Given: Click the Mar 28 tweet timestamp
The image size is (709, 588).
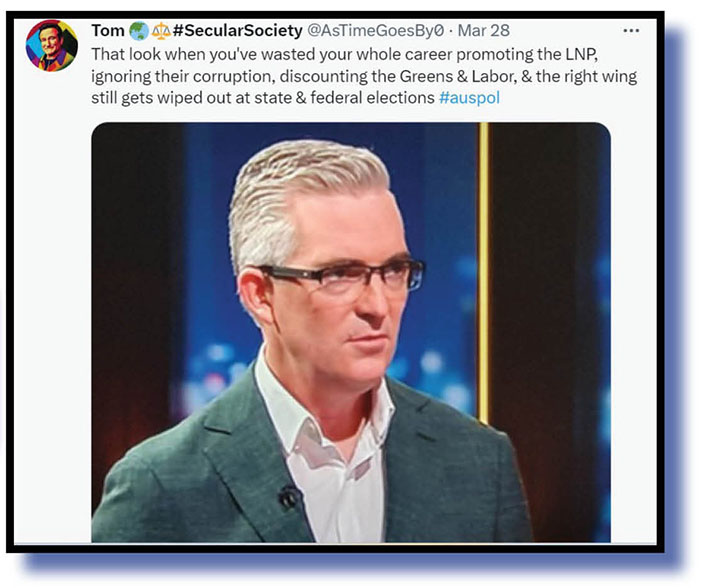Looking at the screenshot, I should [483, 31].
